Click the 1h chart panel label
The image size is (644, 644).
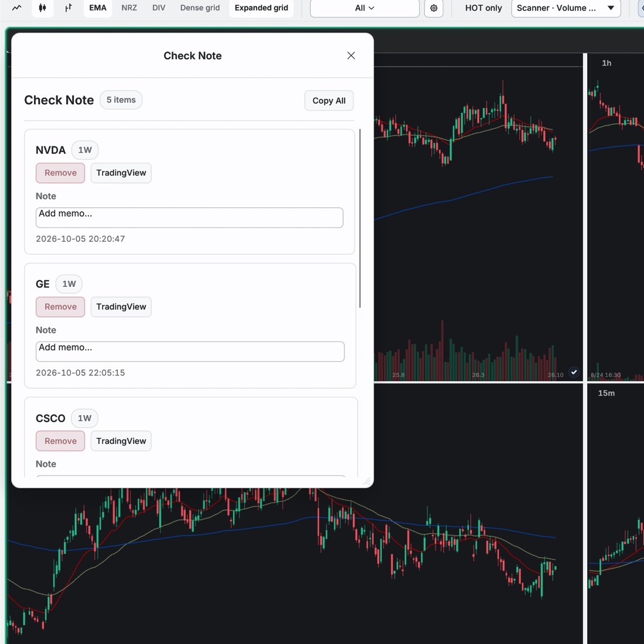[x=607, y=63]
